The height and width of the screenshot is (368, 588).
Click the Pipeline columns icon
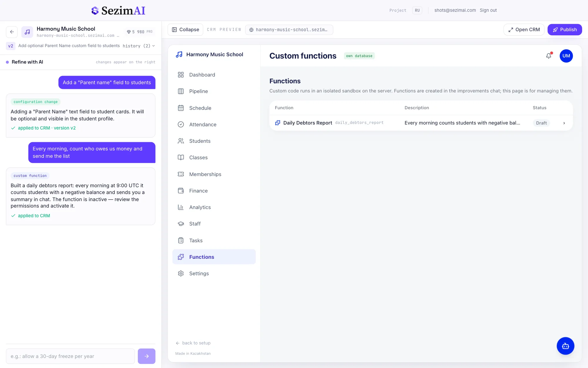[x=181, y=91]
